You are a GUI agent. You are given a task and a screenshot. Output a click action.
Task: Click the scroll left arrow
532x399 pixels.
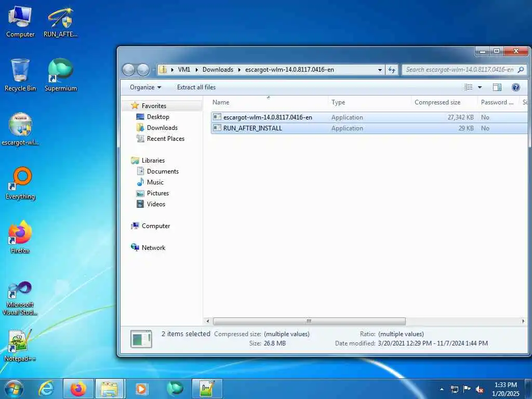tap(208, 321)
